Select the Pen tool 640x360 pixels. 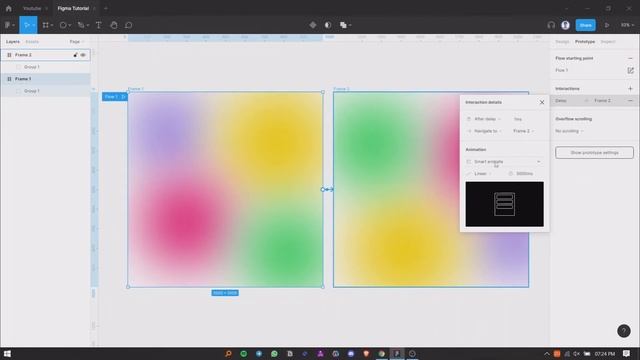pos(81,25)
